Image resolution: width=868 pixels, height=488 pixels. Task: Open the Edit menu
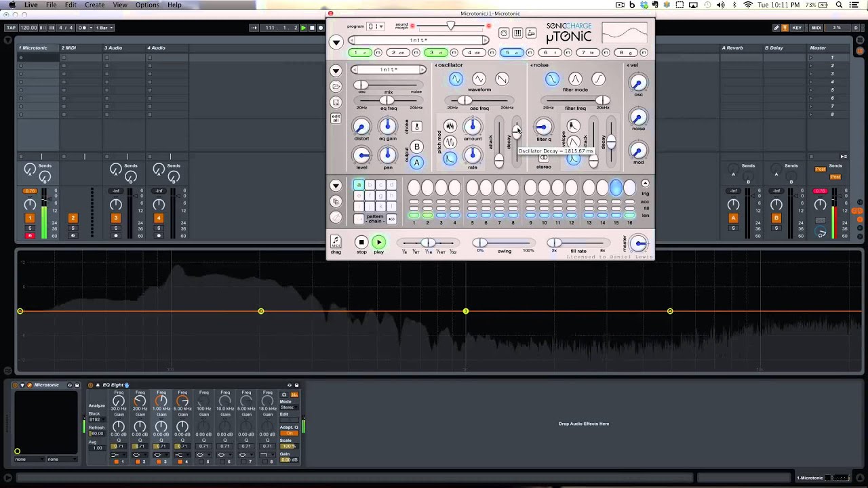coord(71,5)
